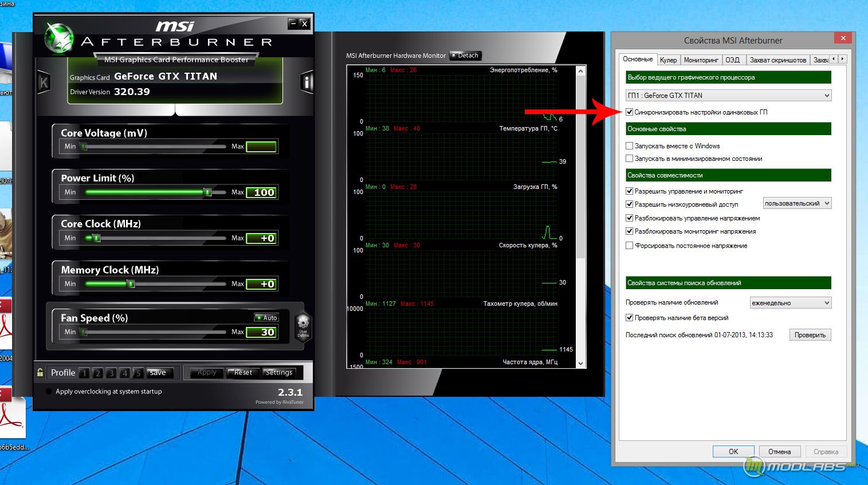Click tab scroll right arrow in properties
Viewport: 868px width, 485px height.
[842, 59]
